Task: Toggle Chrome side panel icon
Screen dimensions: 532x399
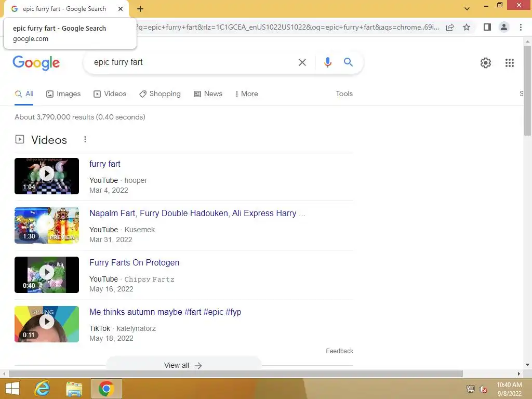Action: 487,27
